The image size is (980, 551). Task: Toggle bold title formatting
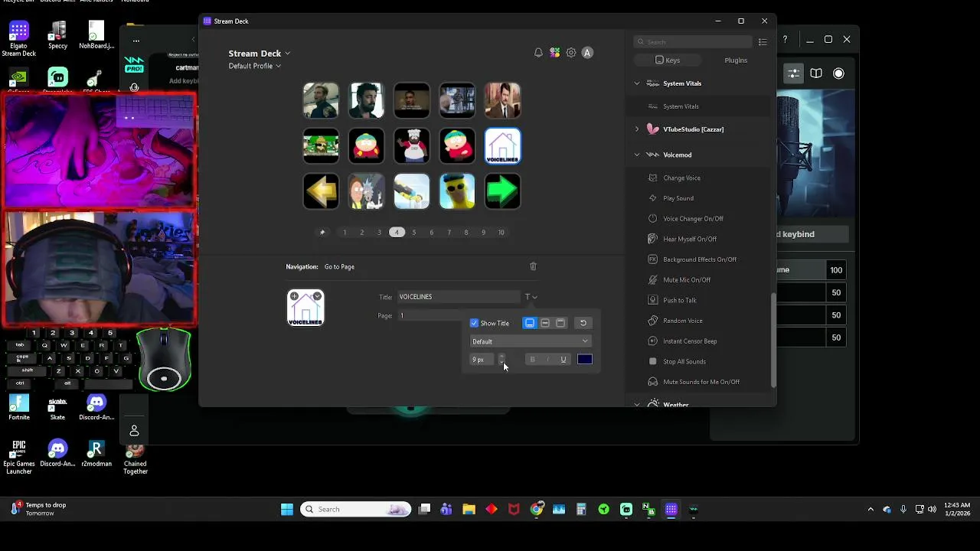[532, 360]
